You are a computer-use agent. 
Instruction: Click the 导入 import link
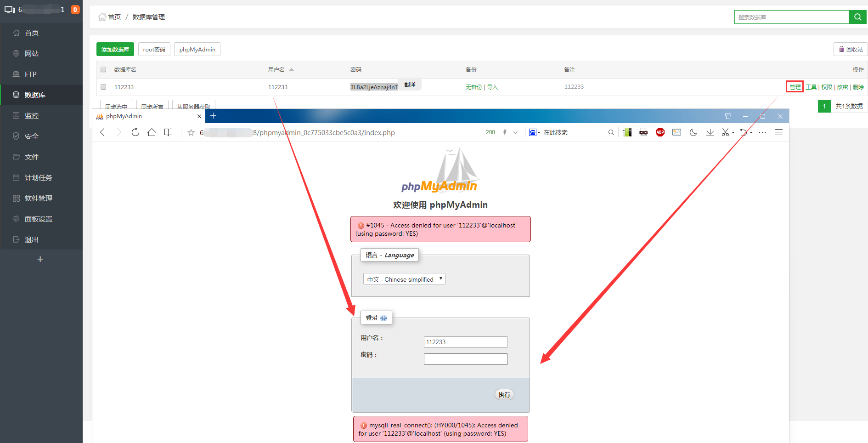click(492, 87)
